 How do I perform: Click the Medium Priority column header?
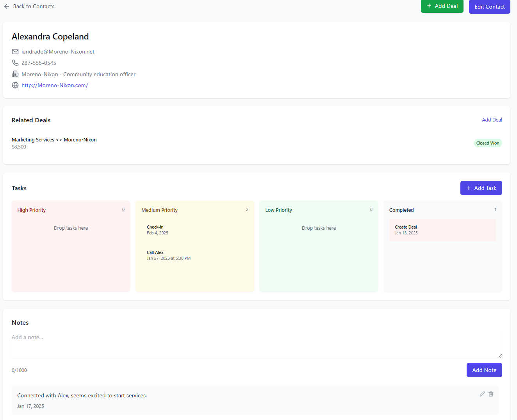click(159, 210)
